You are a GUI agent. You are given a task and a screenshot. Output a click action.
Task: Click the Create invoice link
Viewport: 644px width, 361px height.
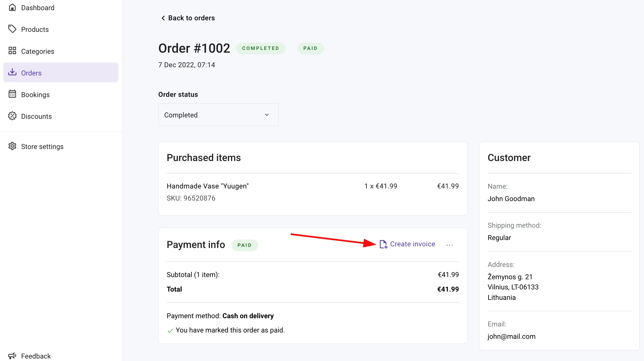coord(413,244)
